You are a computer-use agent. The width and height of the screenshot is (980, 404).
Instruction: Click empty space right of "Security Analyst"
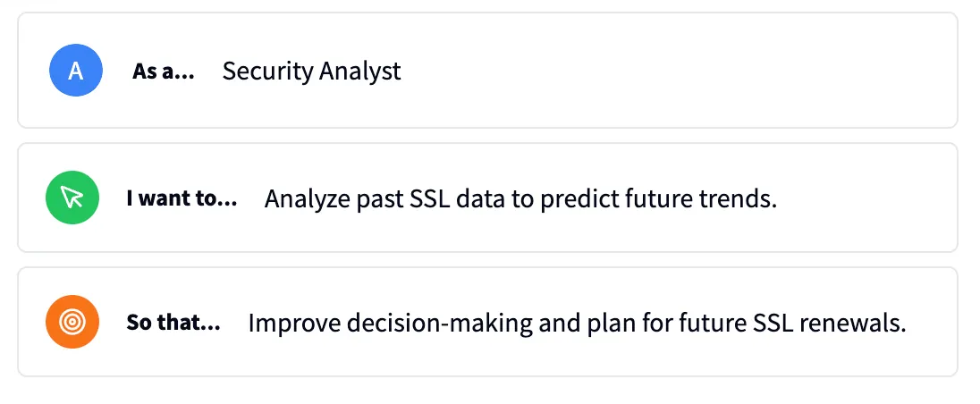671,71
